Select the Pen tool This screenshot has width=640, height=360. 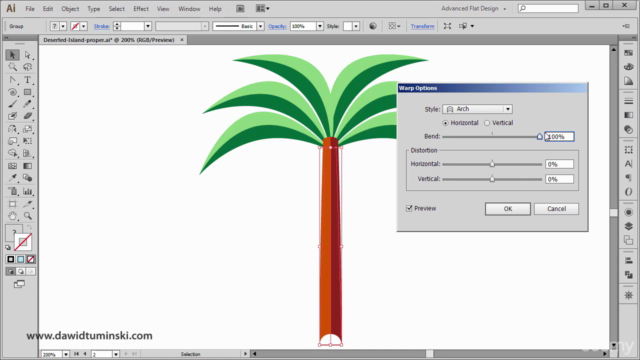coord(12,80)
